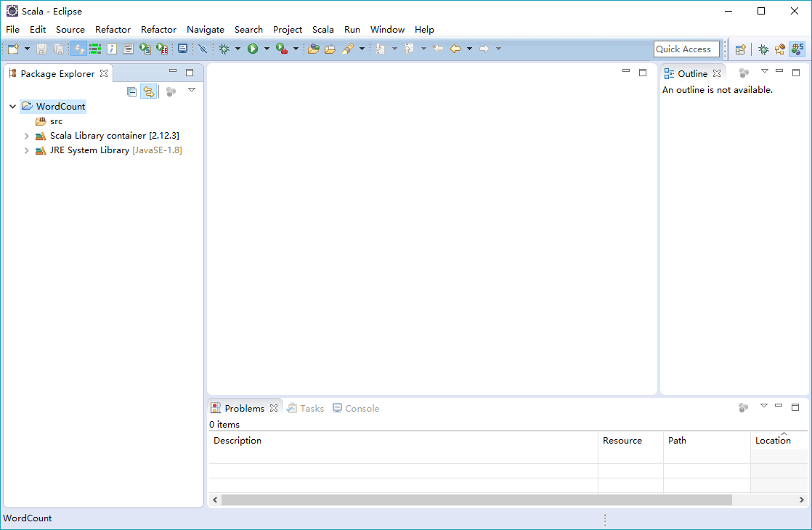Open the Source menu
The height and width of the screenshot is (530, 812).
point(70,30)
